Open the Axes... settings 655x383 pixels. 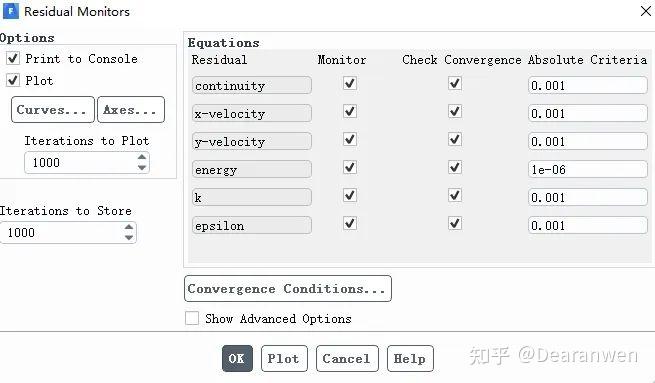click(131, 109)
